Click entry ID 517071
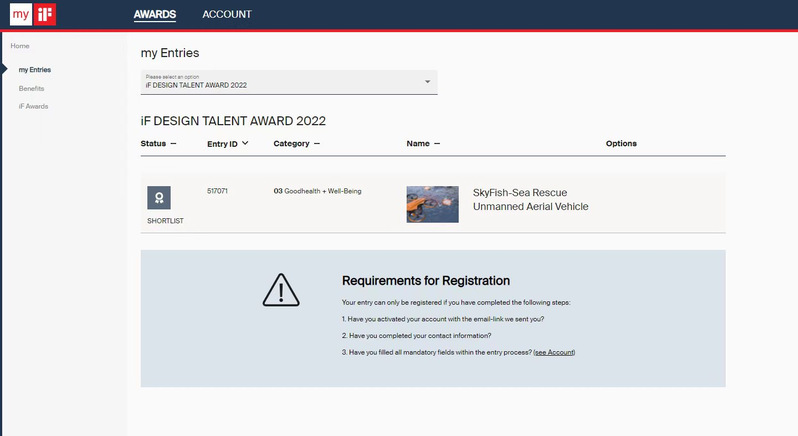Image resolution: width=798 pixels, height=436 pixels. click(217, 189)
